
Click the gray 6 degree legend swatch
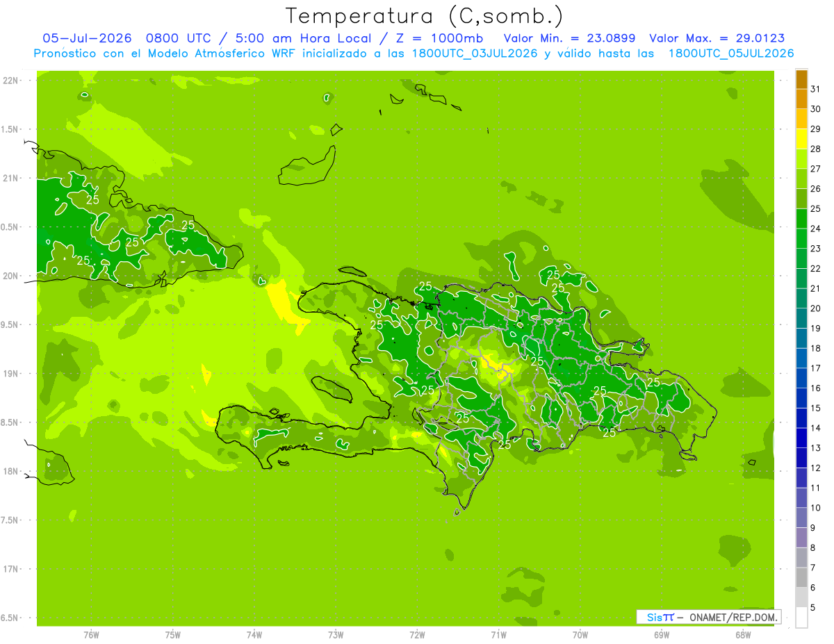[801, 577]
